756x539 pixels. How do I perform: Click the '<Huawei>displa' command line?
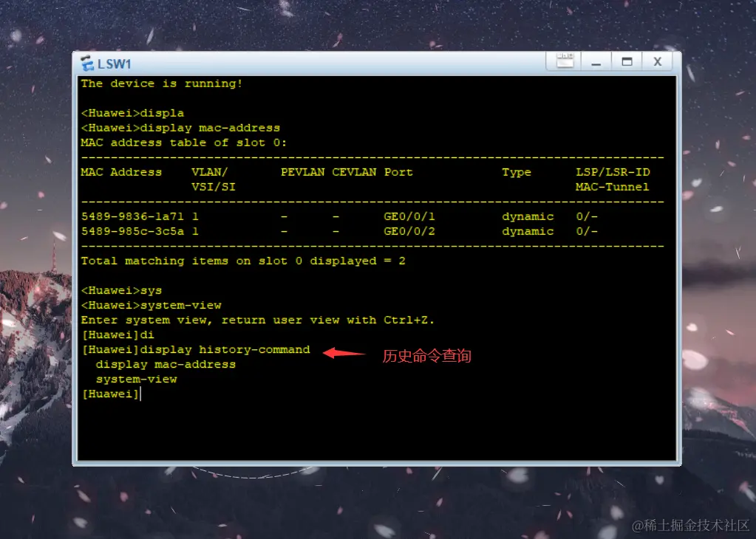(x=132, y=113)
